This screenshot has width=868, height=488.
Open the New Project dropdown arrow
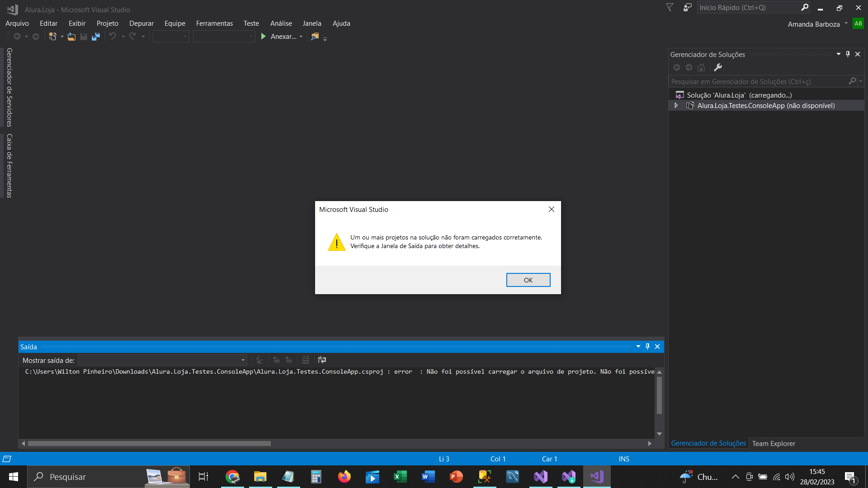[x=62, y=37]
